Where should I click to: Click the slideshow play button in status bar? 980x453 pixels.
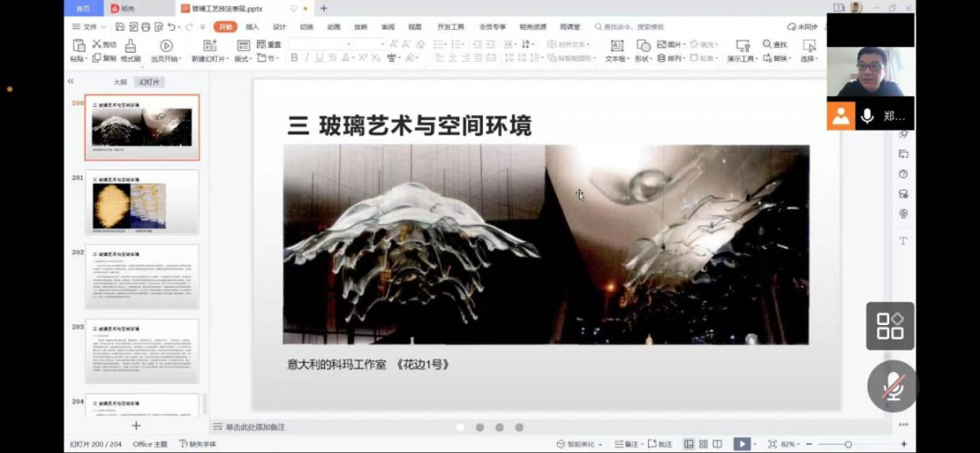click(x=741, y=444)
